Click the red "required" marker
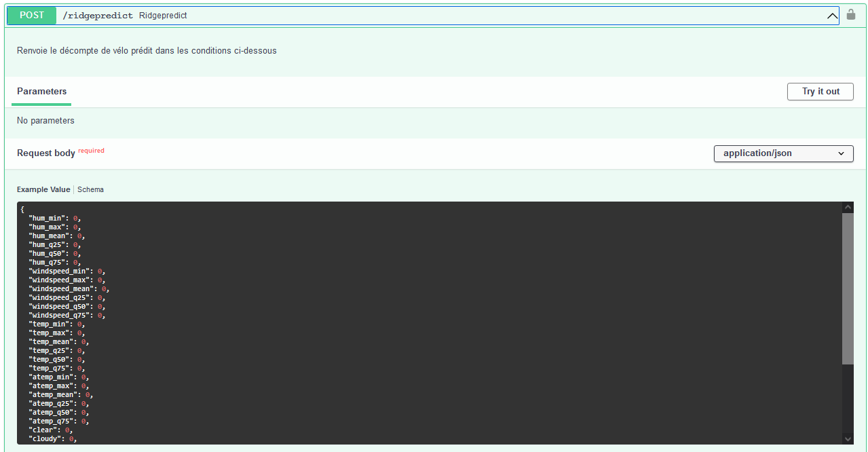Image resolution: width=868 pixels, height=452 pixels. click(x=91, y=151)
